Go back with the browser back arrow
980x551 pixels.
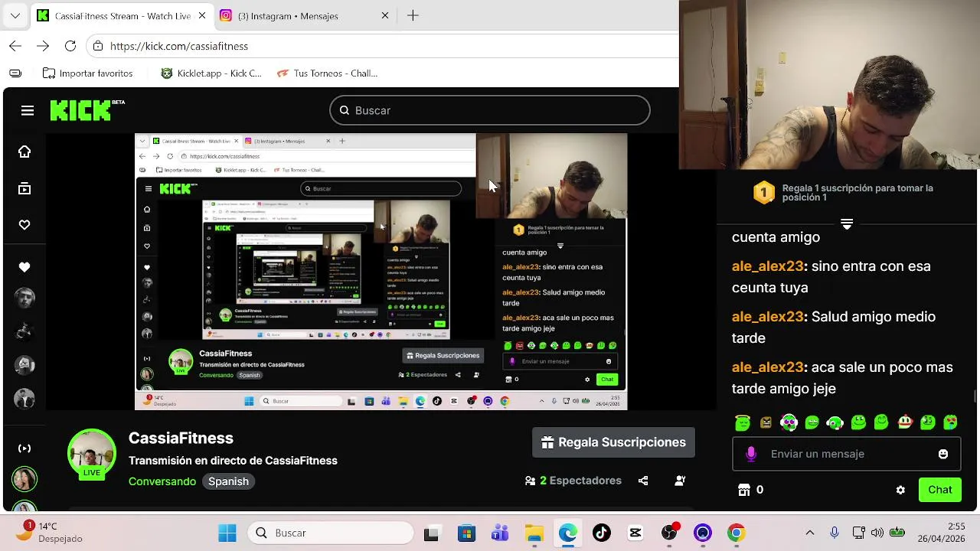tap(15, 46)
